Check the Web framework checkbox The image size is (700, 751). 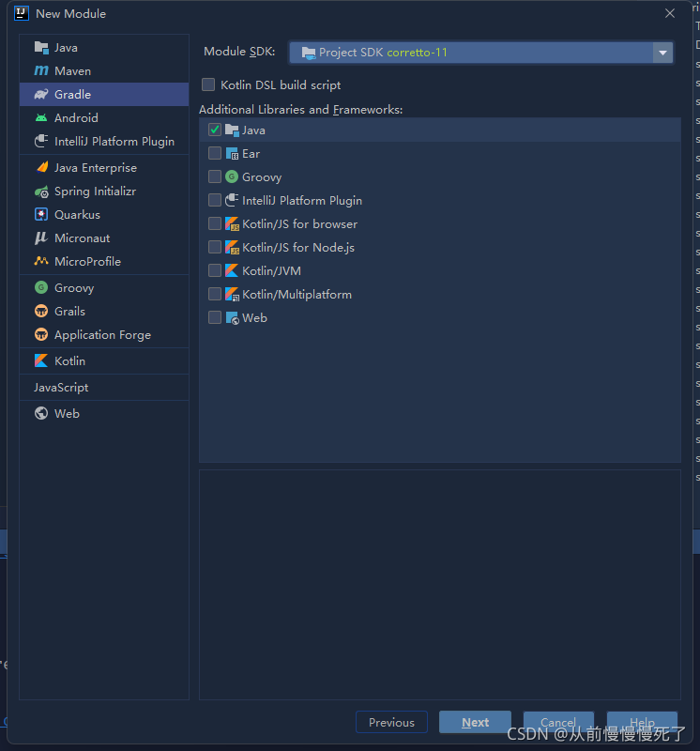[215, 317]
